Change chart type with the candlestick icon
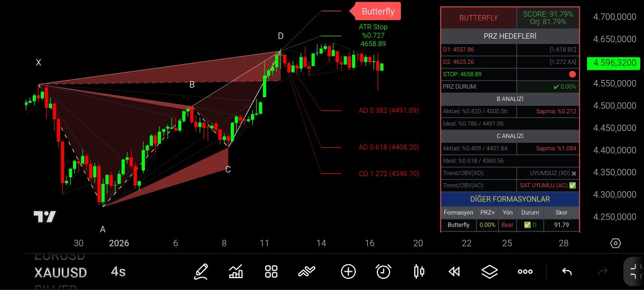The image size is (644, 290). [419, 272]
